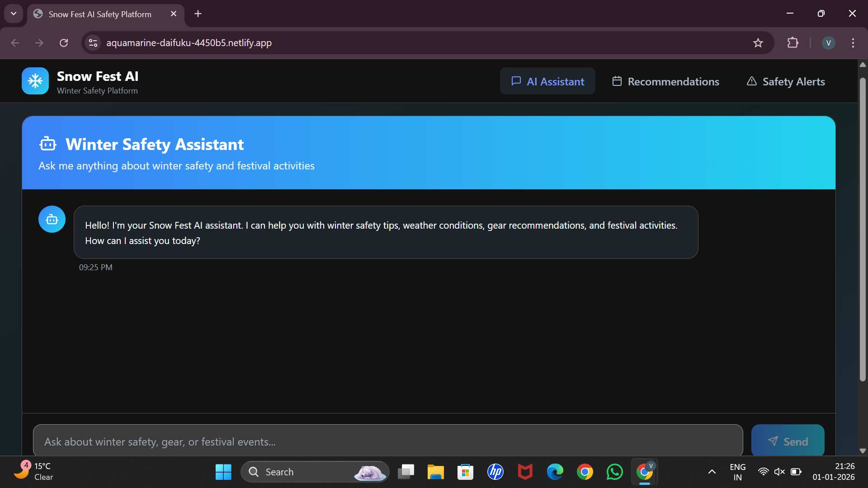
Task: Open Microsoft Edge from the taskbar
Action: pyautogui.click(x=555, y=472)
